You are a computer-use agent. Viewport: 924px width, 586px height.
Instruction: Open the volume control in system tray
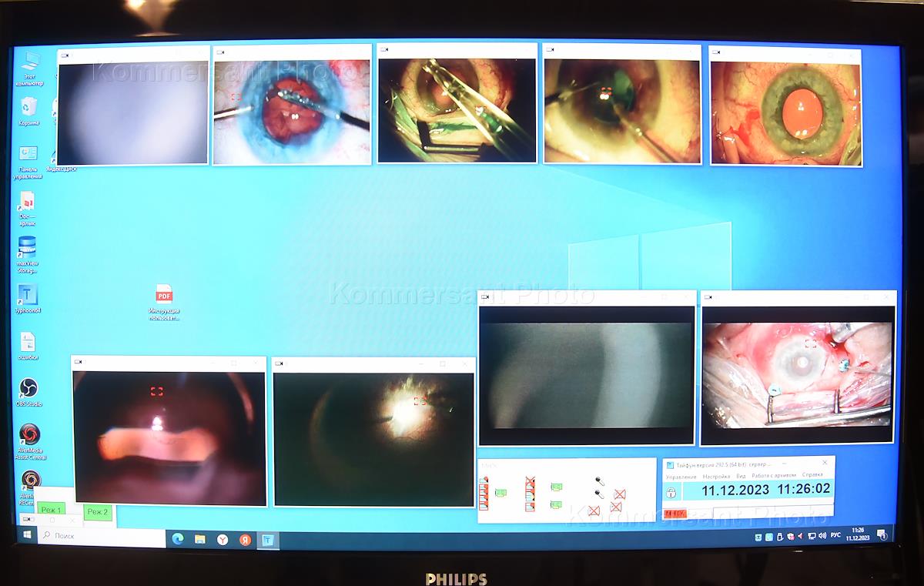click(x=822, y=535)
